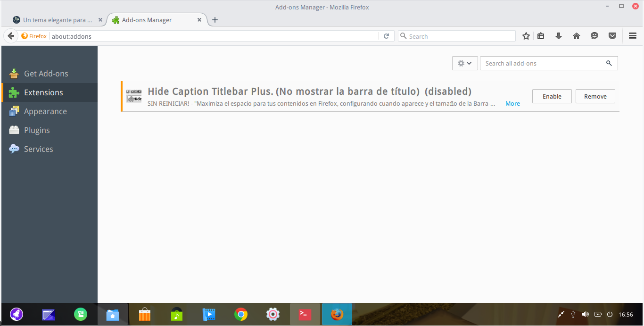
Task: Click the USB device tray icon
Action: click(x=573, y=314)
